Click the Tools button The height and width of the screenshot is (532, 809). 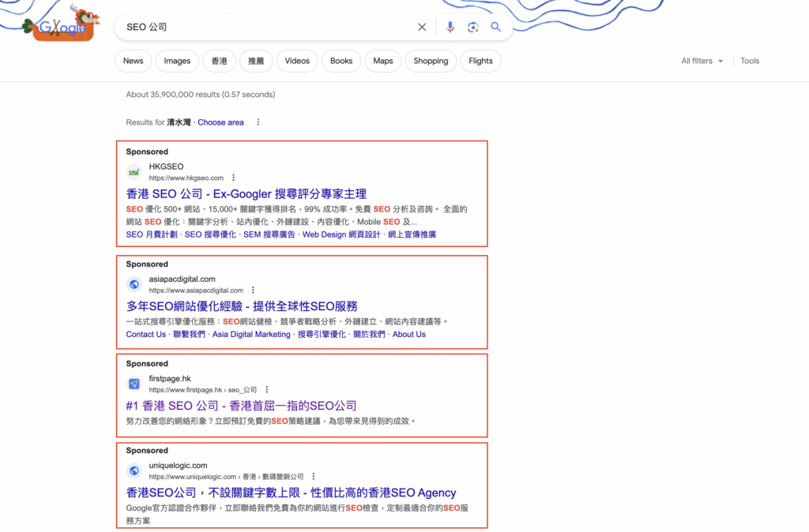point(749,61)
